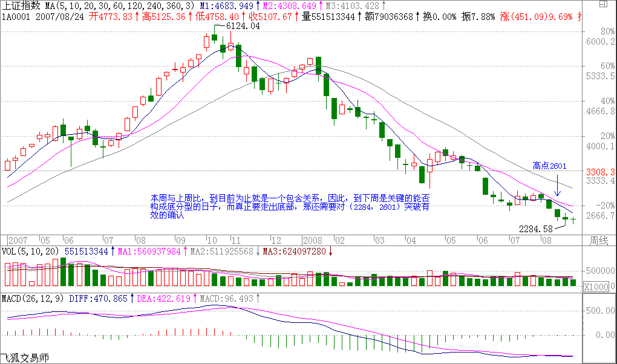The image size is (617, 364).
Task: Click the 高点2601 annotation label
Action: click(x=549, y=165)
